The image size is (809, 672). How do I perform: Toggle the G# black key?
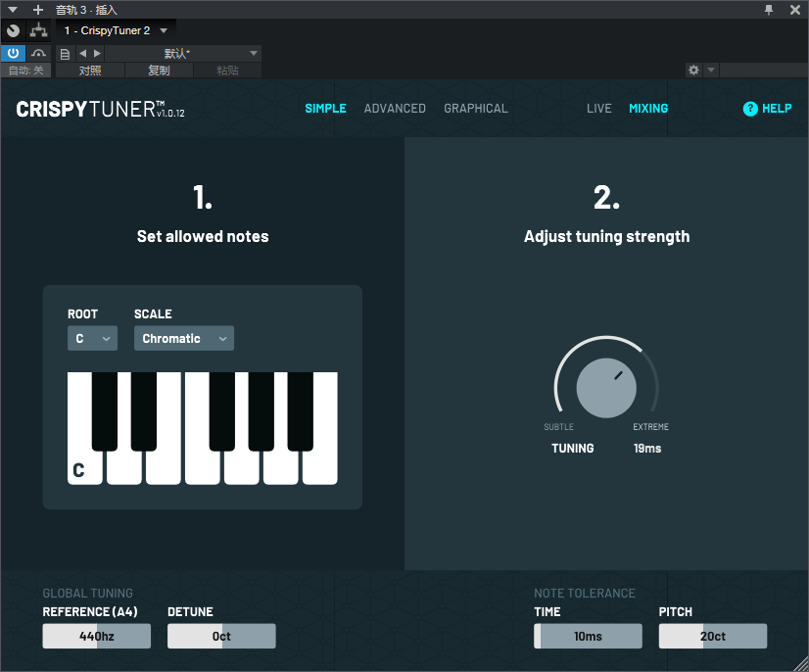[x=262, y=411]
